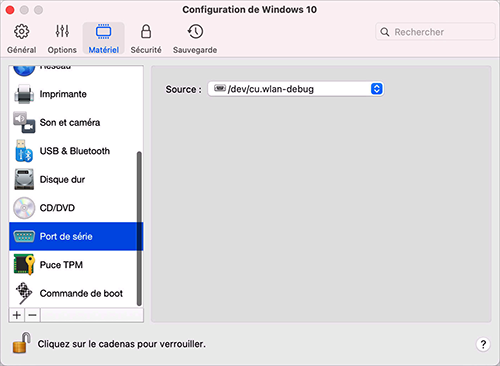Open the Options sliders icon
This screenshot has height=366, width=500.
click(x=62, y=31)
